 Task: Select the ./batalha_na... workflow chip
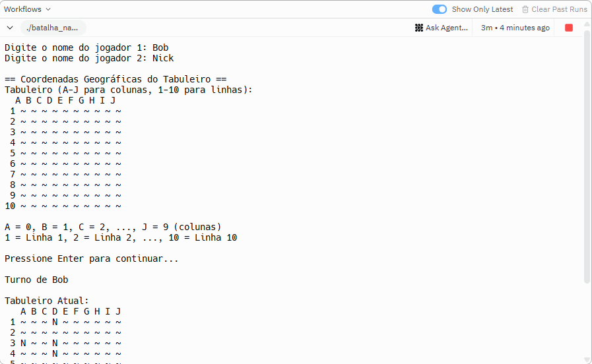point(53,28)
